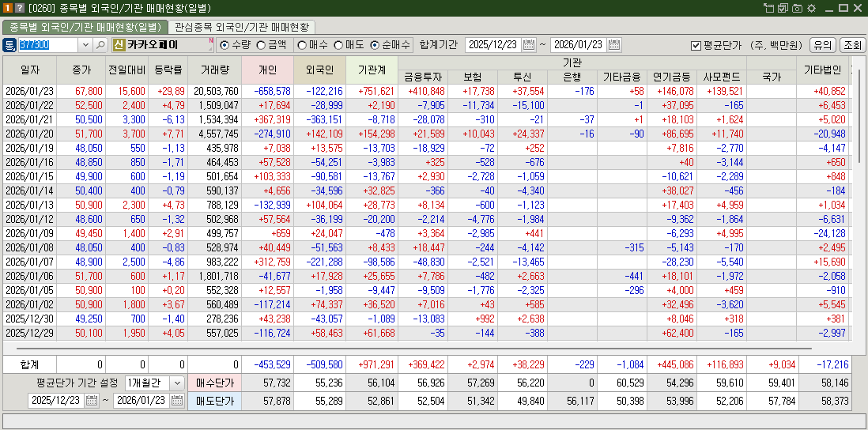Click the 거래량 column header

pyautogui.click(x=215, y=70)
